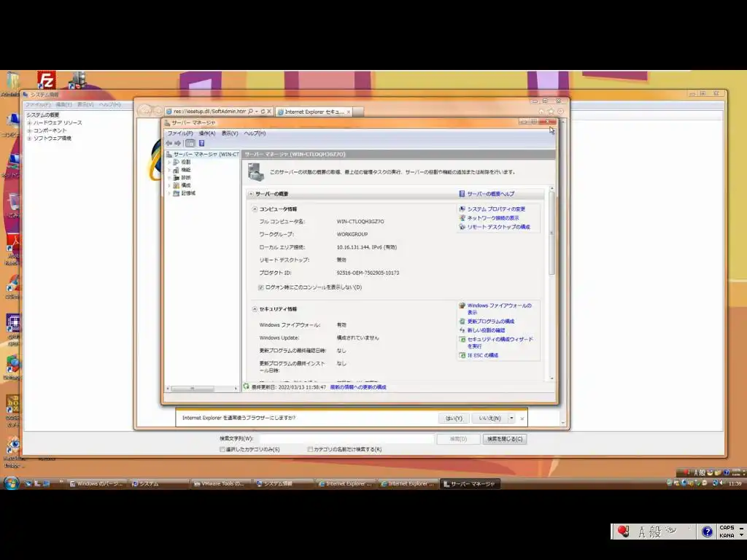
Task: Open 編集(E) menu in System Information window
Action: [63, 104]
